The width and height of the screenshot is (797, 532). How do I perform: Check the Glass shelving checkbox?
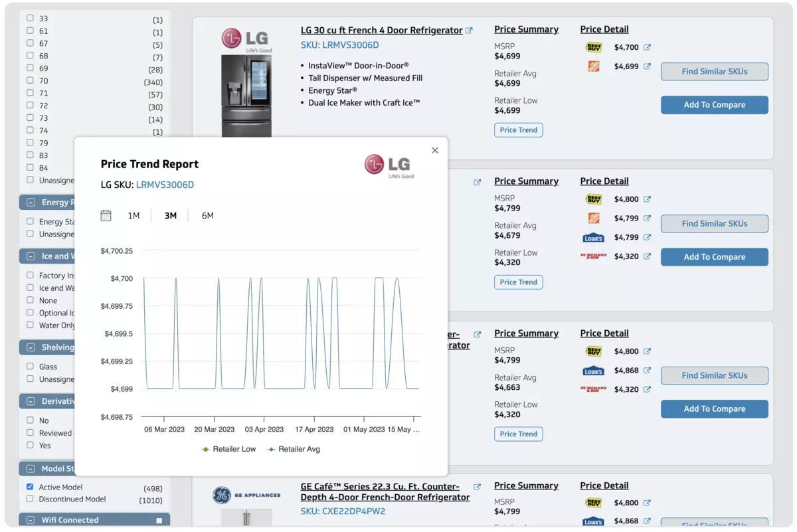[30, 366]
